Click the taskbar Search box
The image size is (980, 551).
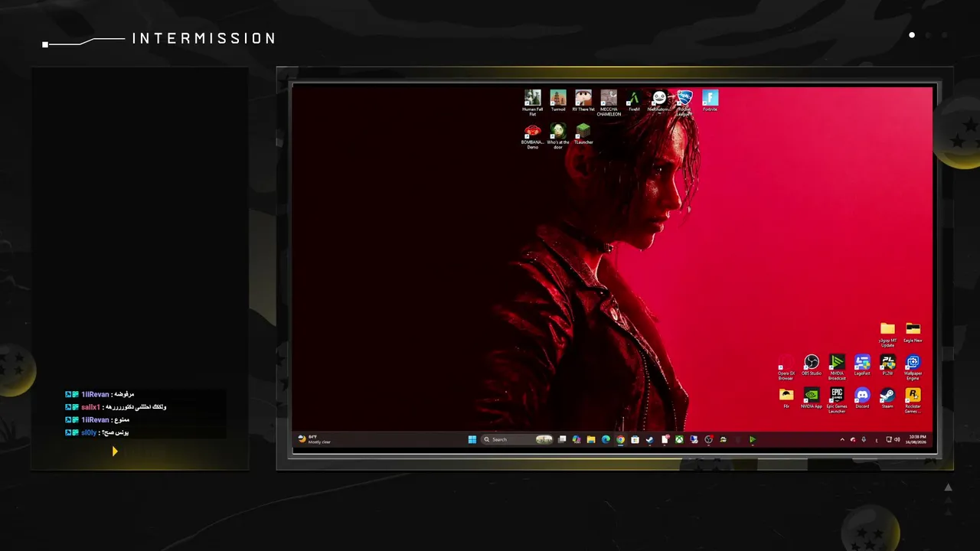pyautogui.click(x=517, y=439)
